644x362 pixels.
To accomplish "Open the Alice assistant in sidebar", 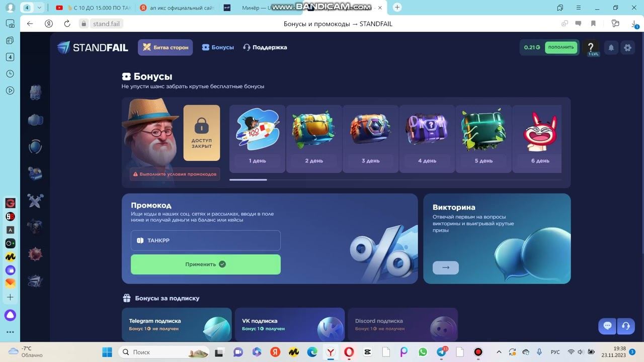I will pyautogui.click(x=10, y=315).
